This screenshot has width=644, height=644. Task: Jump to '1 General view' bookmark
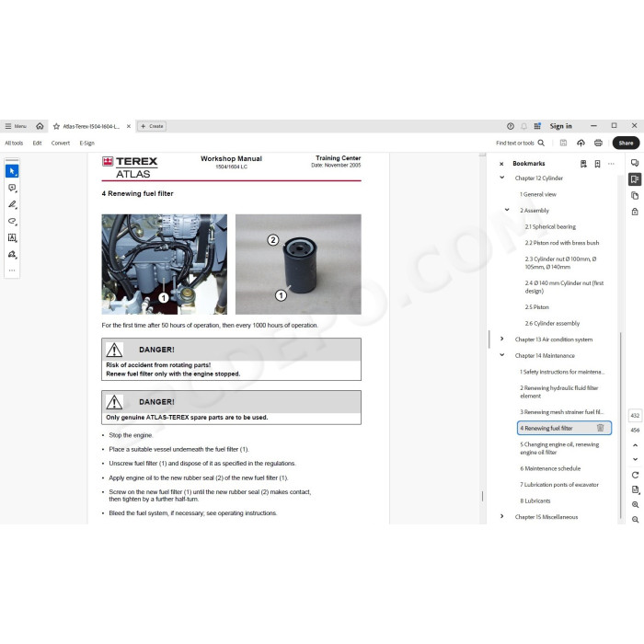coord(538,194)
